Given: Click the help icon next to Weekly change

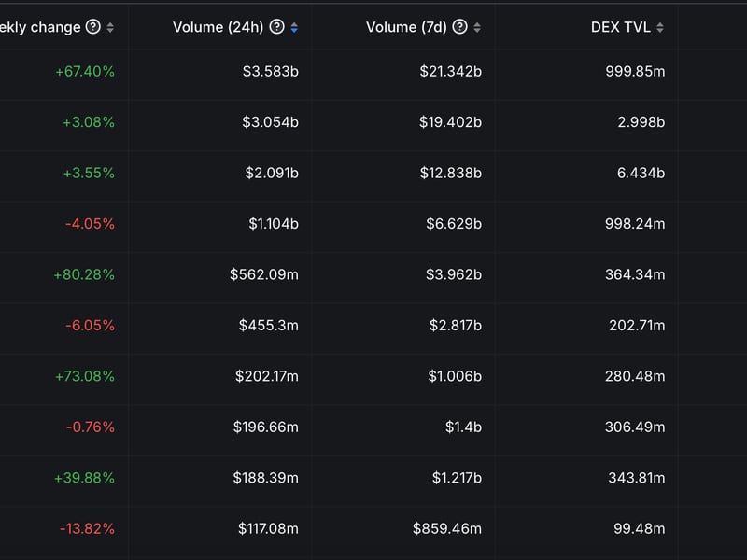Looking at the screenshot, I should (x=92, y=26).
